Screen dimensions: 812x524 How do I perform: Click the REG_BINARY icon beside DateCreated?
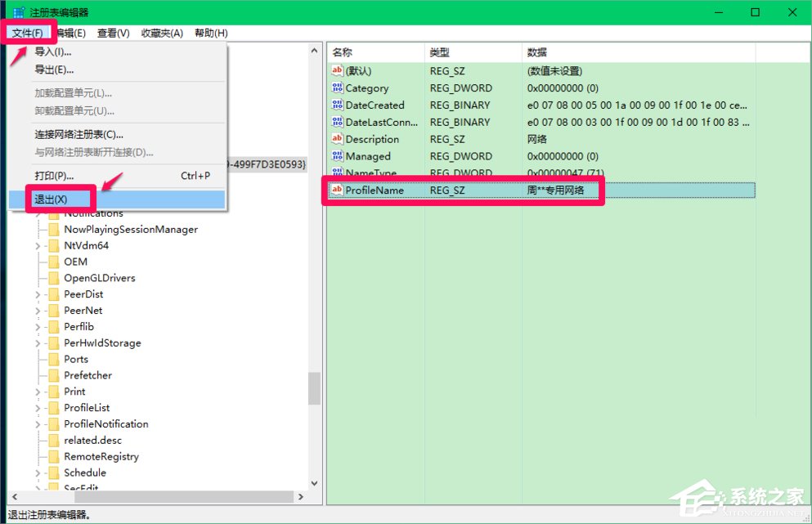point(337,105)
